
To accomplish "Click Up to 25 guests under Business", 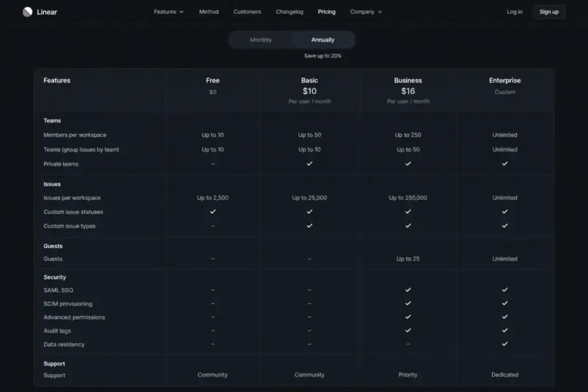I will [408, 259].
